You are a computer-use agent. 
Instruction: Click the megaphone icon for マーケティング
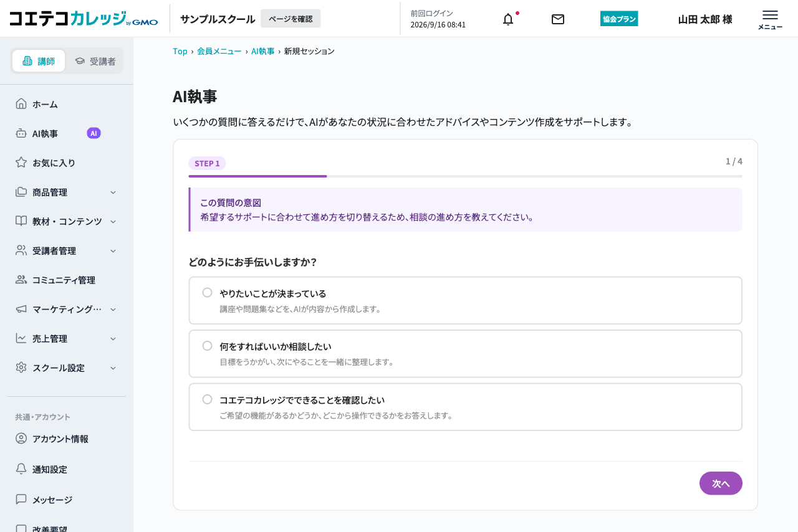tap(21, 308)
